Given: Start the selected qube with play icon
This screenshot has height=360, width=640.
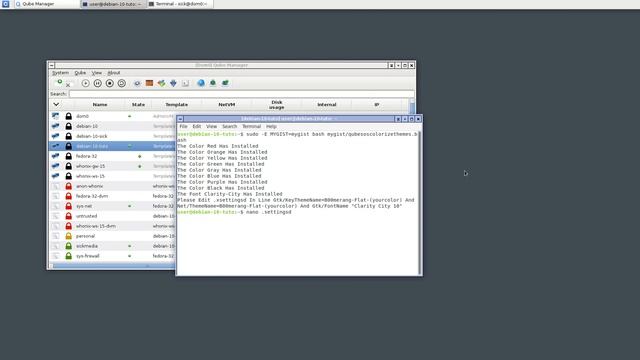Looking at the screenshot, I should coord(85,83).
